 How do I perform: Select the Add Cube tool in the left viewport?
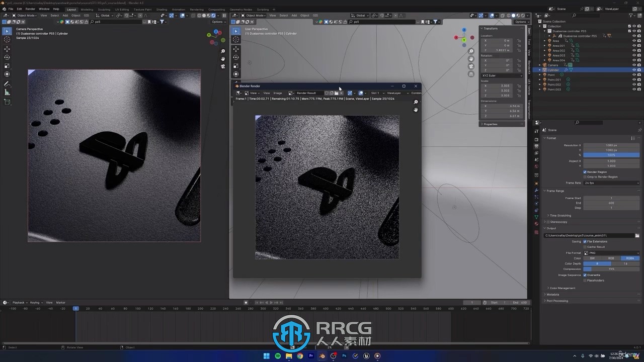(7, 102)
